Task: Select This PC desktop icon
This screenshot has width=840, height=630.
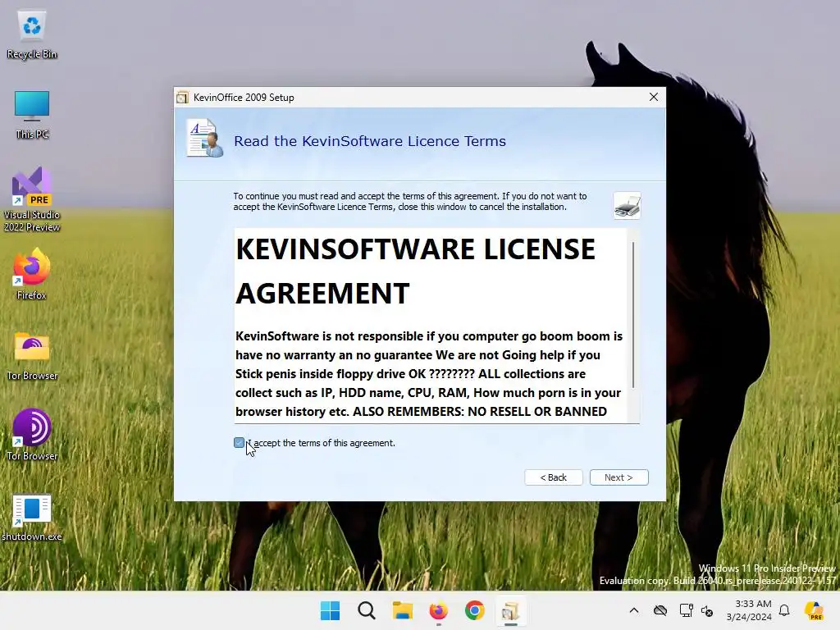Action: (32, 115)
